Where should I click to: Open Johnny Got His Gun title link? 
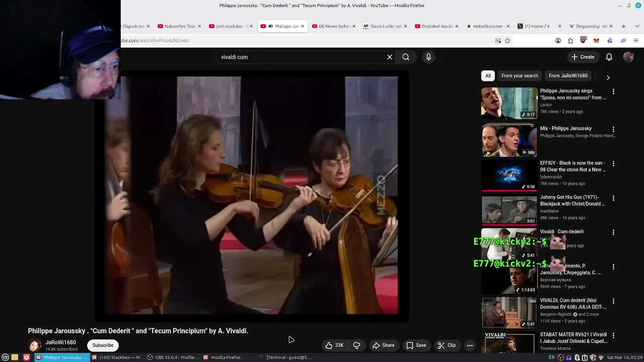coord(573,201)
